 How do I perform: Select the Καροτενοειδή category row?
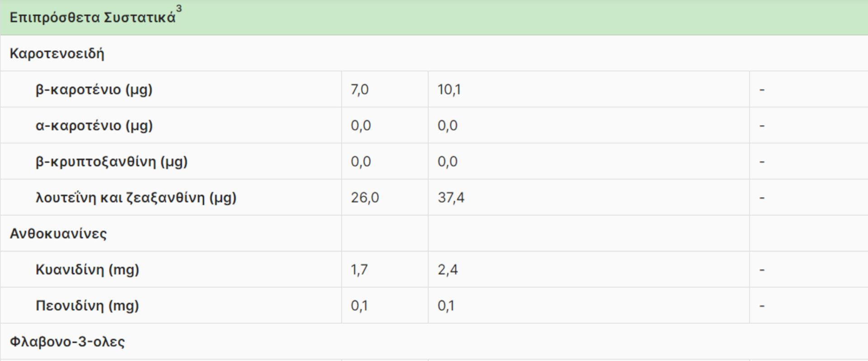[57, 54]
